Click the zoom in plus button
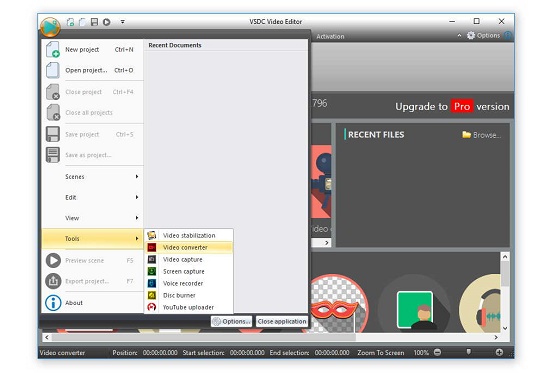This screenshot has height=373, width=550. (499, 352)
